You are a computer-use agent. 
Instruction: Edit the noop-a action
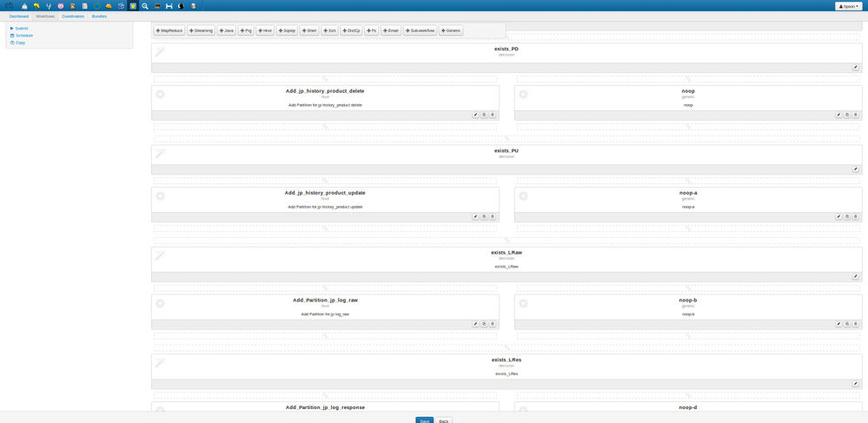coord(838,216)
